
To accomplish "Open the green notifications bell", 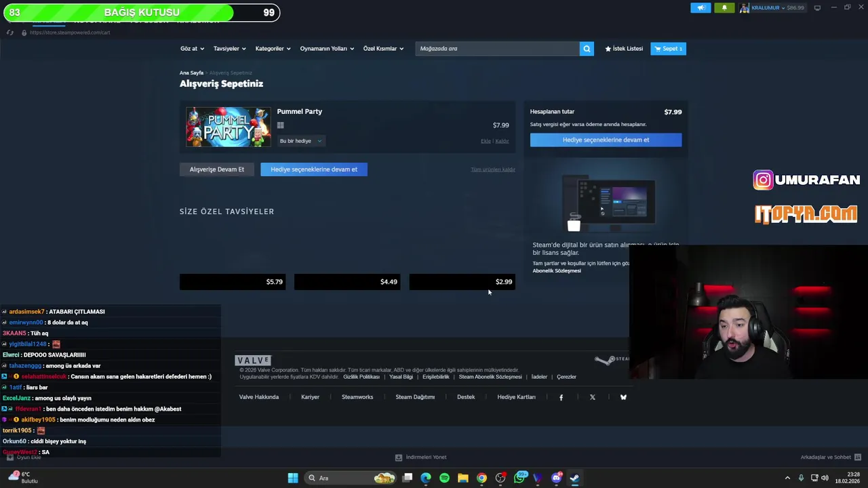I will pos(724,7).
